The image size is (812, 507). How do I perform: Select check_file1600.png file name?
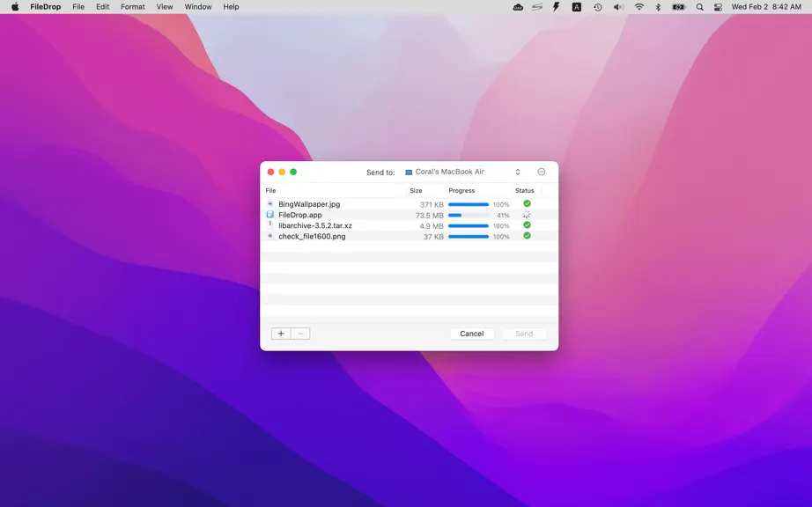[x=312, y=237]
